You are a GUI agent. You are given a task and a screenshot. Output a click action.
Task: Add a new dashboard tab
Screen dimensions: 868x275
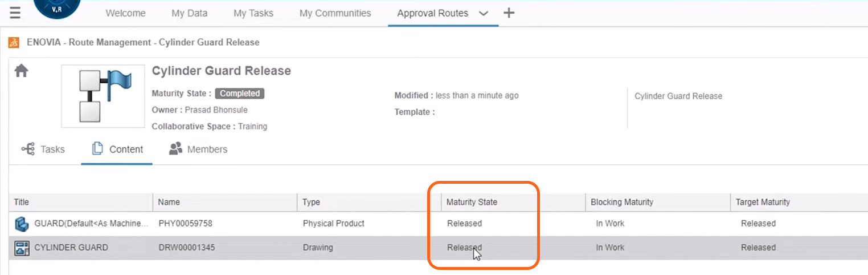[x=509, y=13]
